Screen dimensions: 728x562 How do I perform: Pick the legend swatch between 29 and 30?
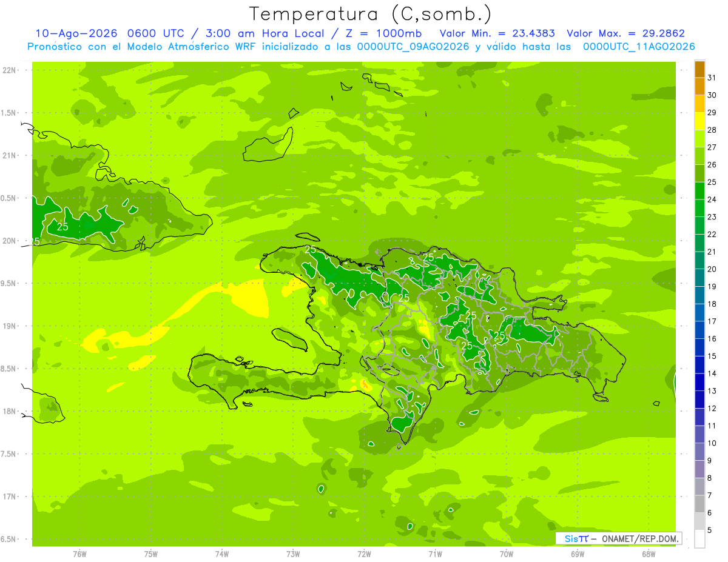tap(699, 104)
